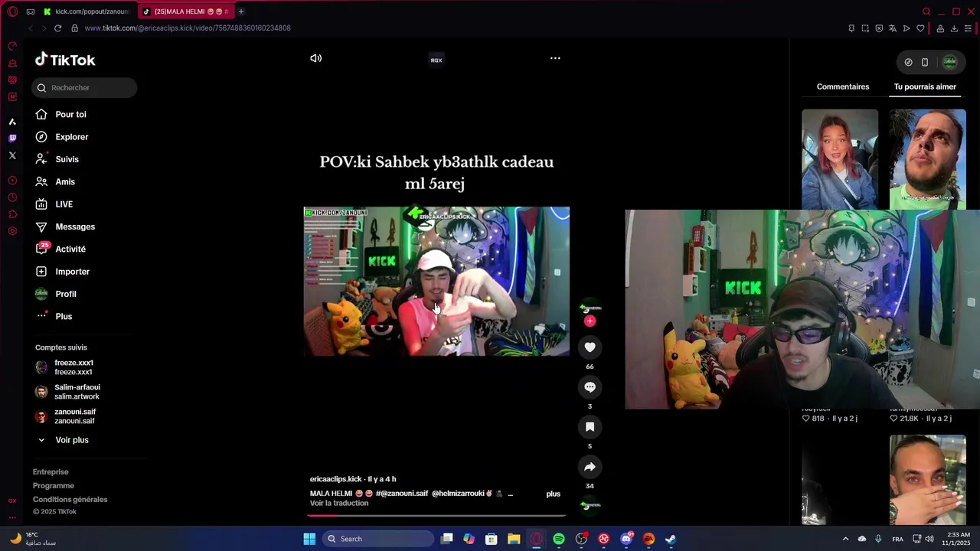Take a snapshot with the capture icon
Screen dimensions: 980x551
pos(865,28)
